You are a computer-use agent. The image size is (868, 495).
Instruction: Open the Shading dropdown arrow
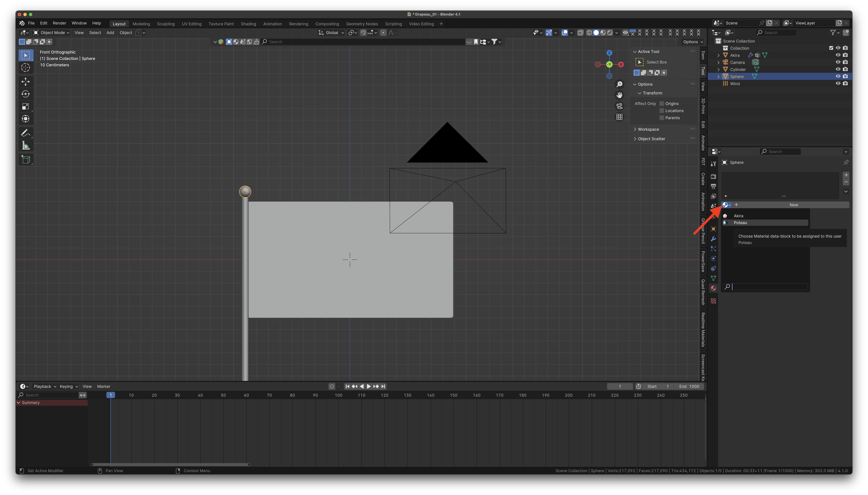pyautogui.click(x=617, y=33)
